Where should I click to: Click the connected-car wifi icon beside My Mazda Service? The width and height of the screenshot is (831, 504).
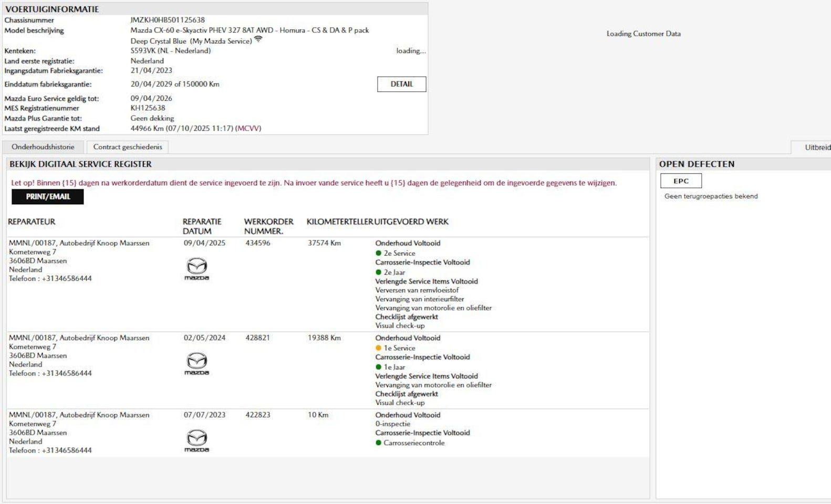(258, 39)
